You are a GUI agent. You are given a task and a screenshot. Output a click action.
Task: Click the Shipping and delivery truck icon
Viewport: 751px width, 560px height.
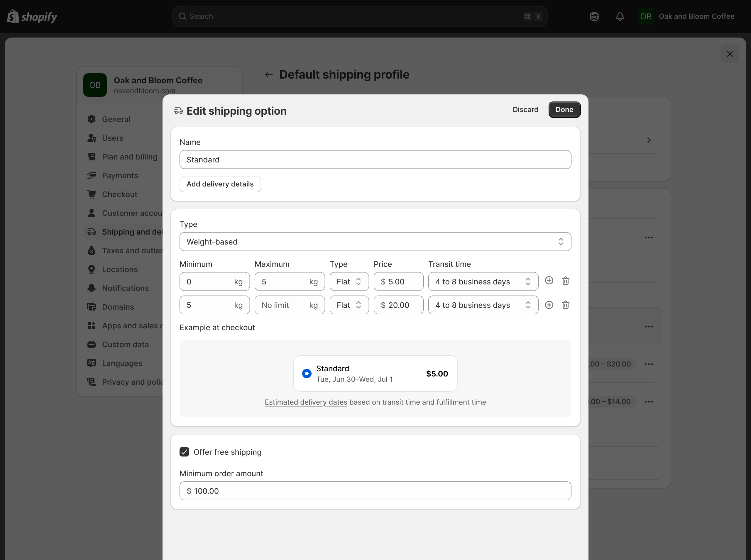click(92, 232)
